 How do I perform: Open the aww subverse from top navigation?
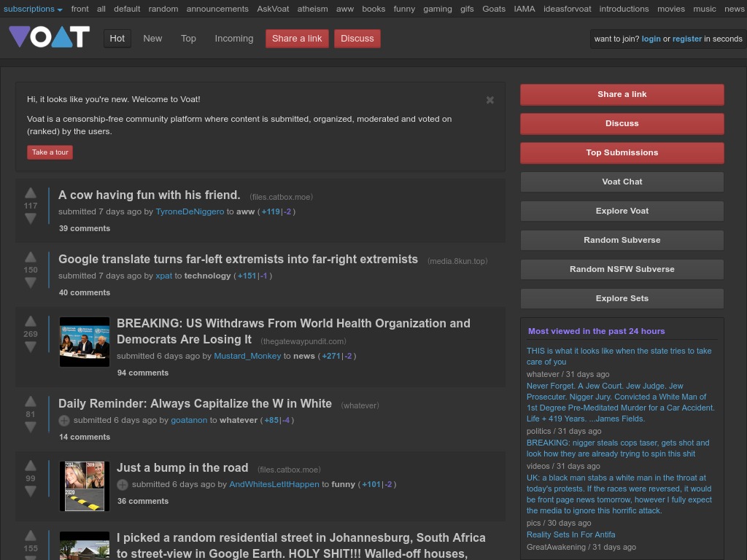coord(344,8)
